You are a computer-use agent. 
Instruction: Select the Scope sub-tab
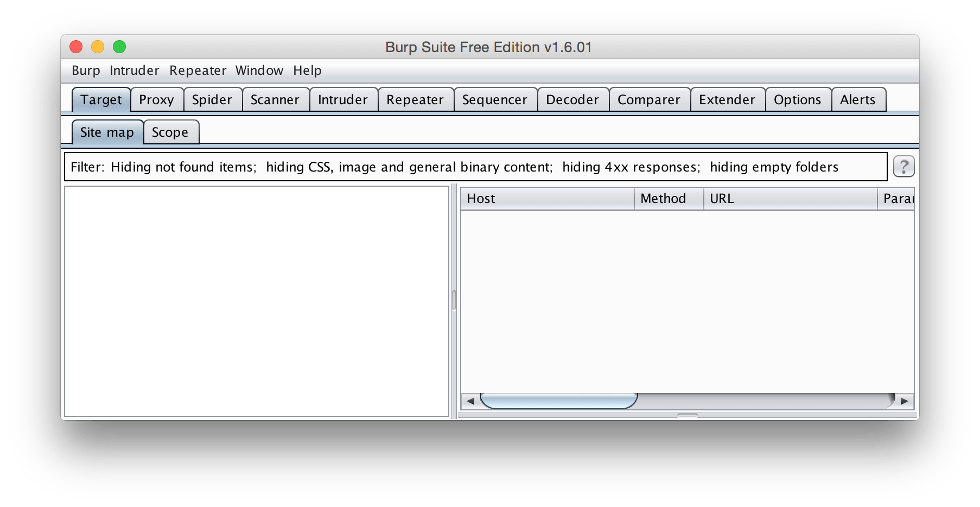coord(170,132)
